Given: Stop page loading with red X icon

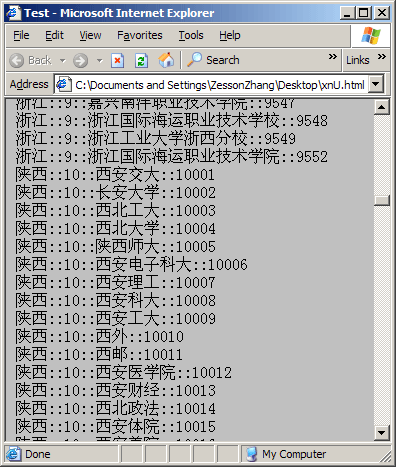Looking at the screenshot, I should pos(117,61).
